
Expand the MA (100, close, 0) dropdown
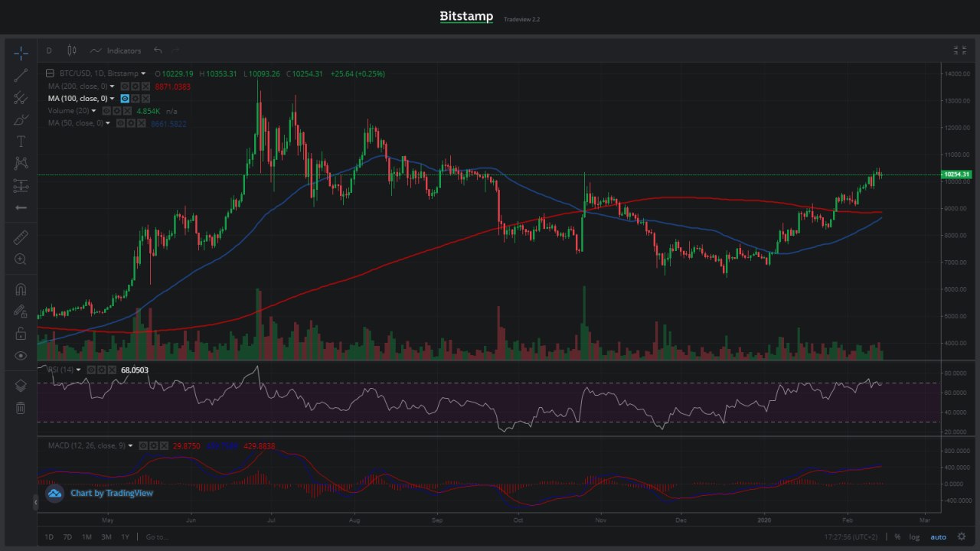point(112,99)
